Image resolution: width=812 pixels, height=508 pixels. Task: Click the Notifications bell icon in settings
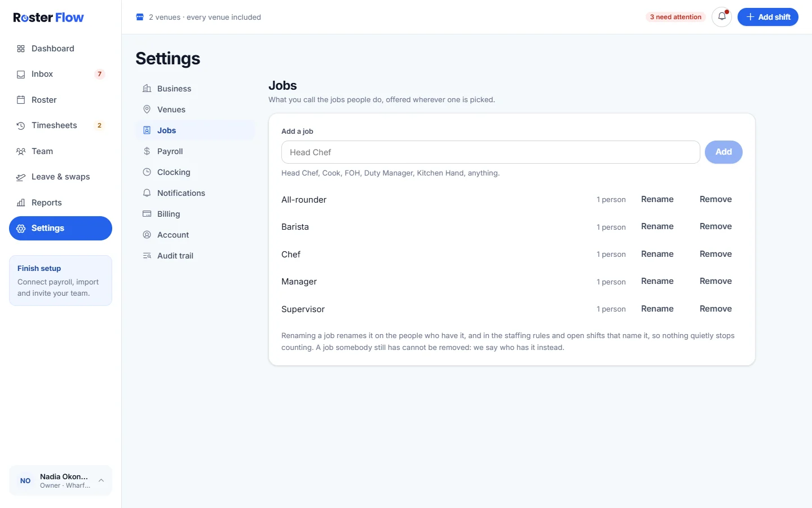(x=147, y=193)
